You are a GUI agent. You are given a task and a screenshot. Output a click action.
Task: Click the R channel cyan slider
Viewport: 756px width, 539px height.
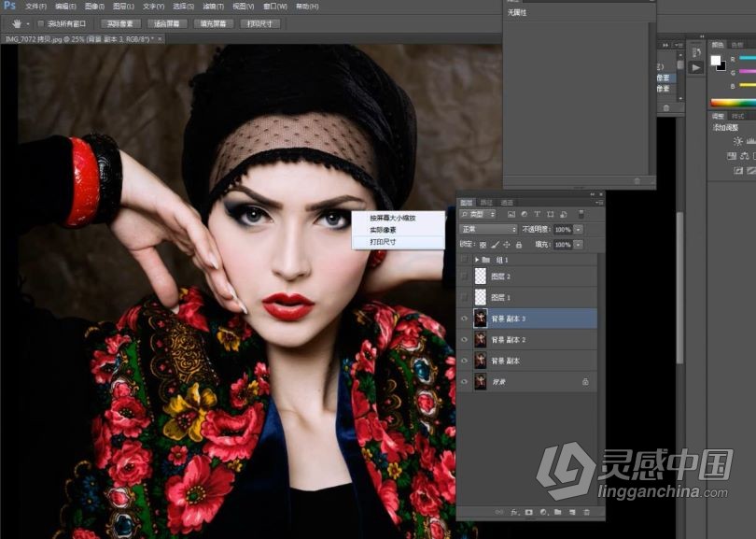tap(748, 59)
